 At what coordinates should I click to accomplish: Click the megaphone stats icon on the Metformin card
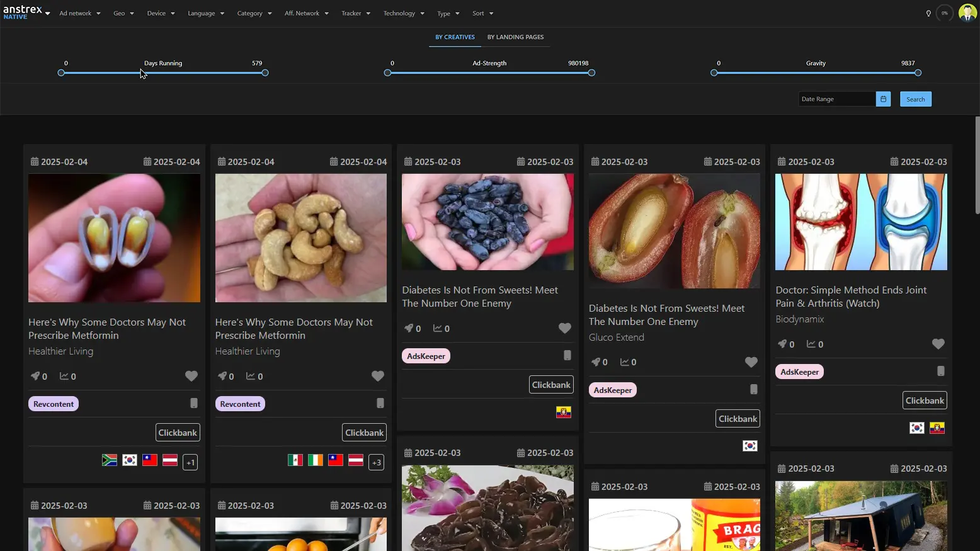click(35, 376)
